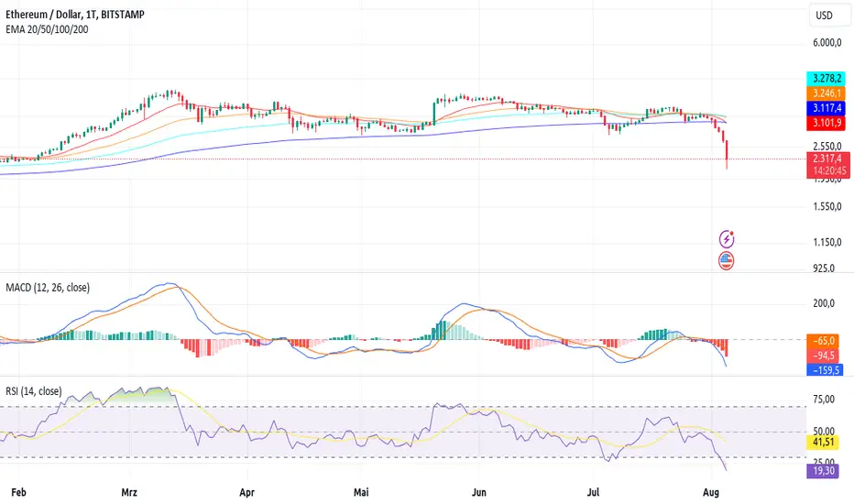This screenshot has height=504, width=854.
Task: Click the EMA 20/50/100/200 indicator label
Action: click(x=47, y=29)
